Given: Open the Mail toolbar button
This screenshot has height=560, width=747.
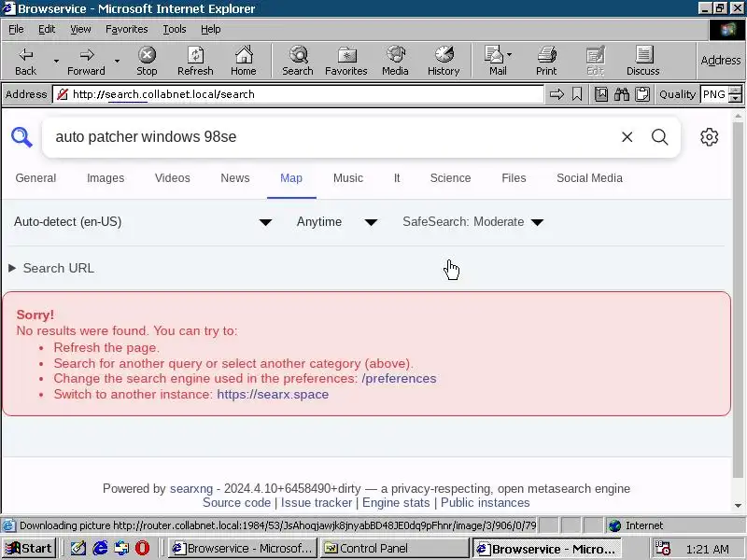Looking at the screenshot, I should click(498, 61).
